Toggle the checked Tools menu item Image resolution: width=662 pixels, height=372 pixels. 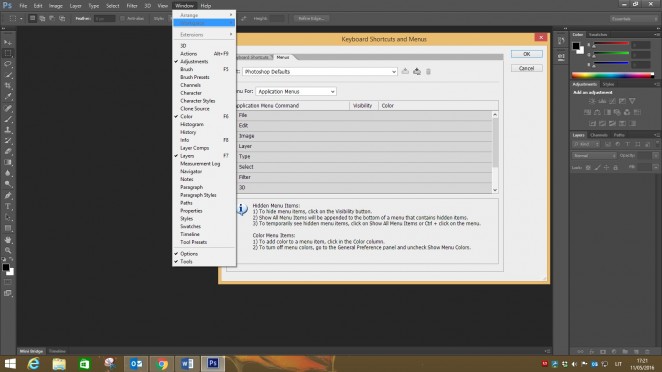[x=204, y=262]
